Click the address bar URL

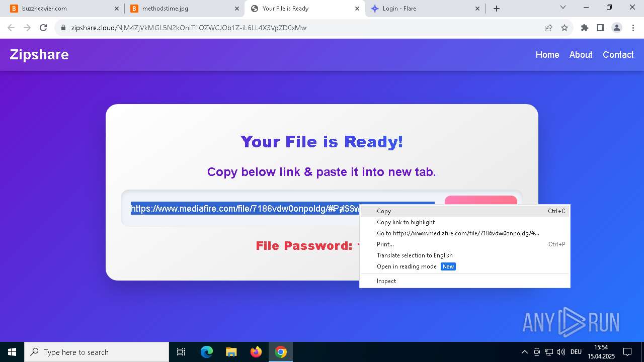click(189, 28)
